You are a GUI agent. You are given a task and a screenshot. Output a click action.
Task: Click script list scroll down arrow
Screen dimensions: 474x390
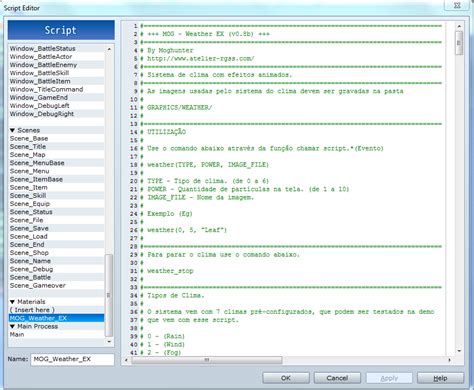(x=109, y=342)
